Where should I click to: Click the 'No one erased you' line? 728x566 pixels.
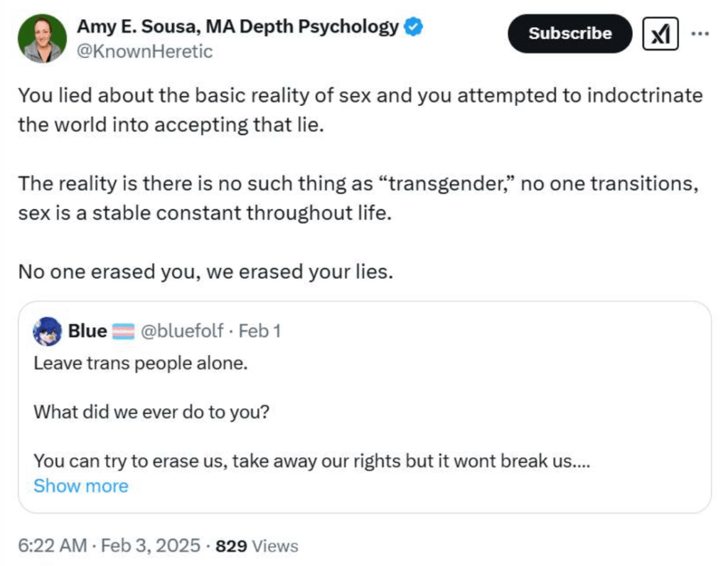(x=205, y=272)
